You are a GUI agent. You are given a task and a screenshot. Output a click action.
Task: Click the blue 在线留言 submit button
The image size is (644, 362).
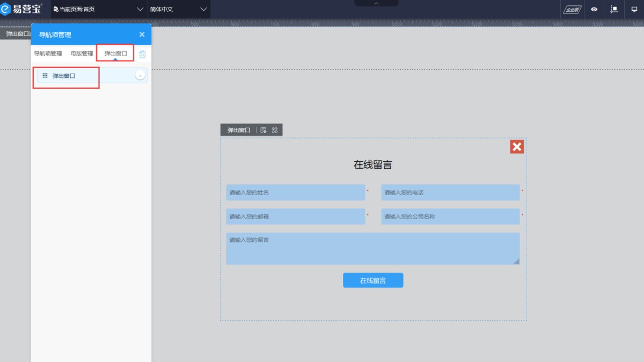[x=373, y=280]
